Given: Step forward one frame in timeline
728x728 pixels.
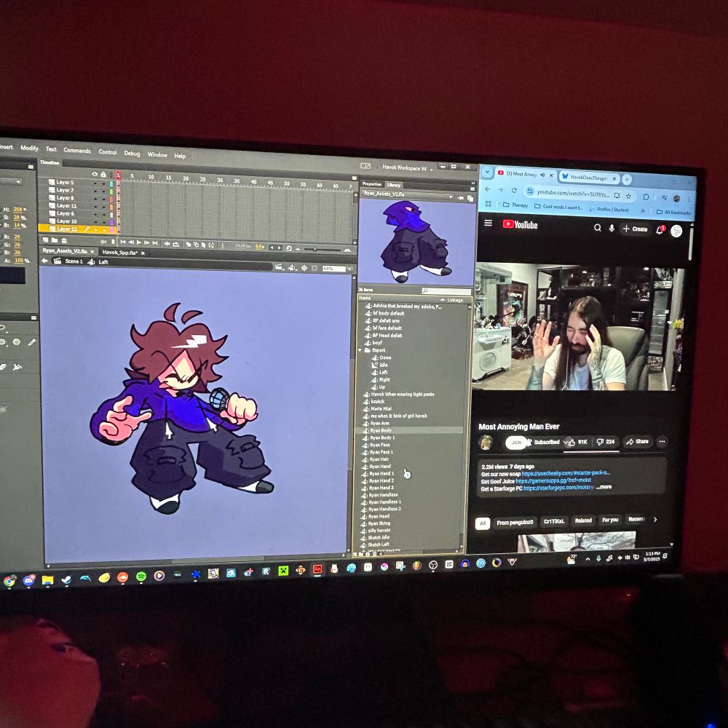Looking at the screenshot, I should [147, 242].
